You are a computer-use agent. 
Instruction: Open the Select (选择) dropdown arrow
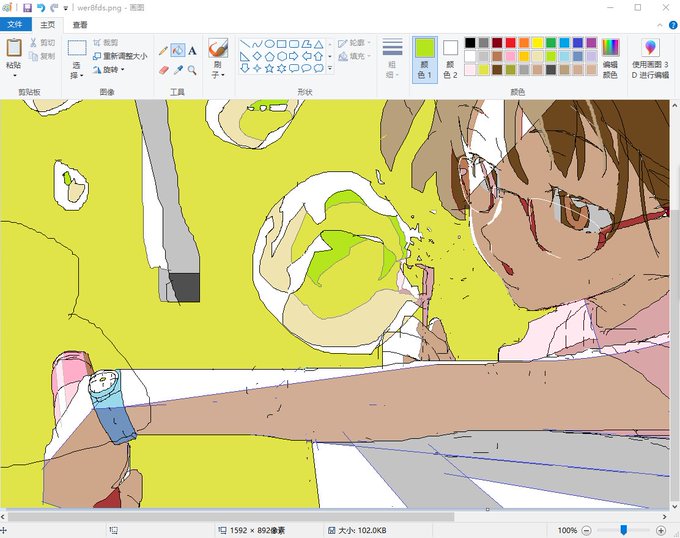(x=82, y=75)
